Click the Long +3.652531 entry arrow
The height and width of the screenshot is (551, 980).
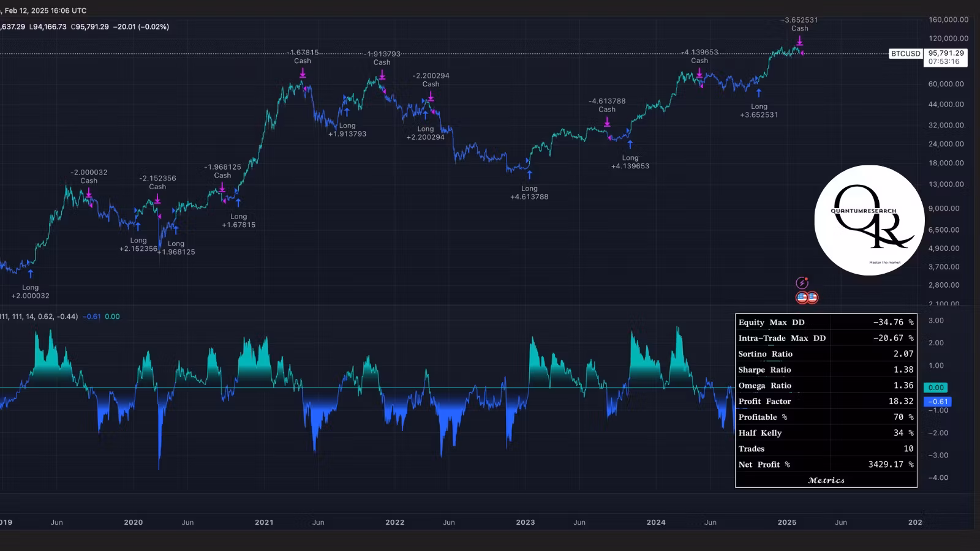pyautogui.click(x=759, y=93)
